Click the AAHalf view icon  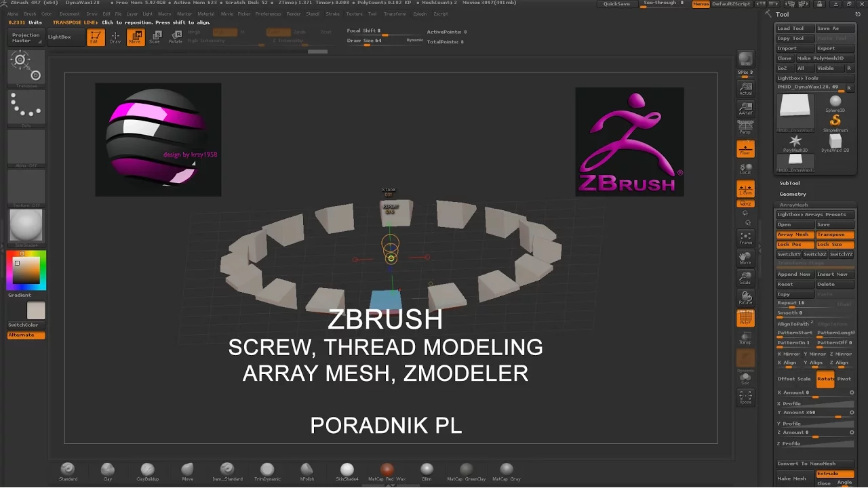tap(745, 109)
